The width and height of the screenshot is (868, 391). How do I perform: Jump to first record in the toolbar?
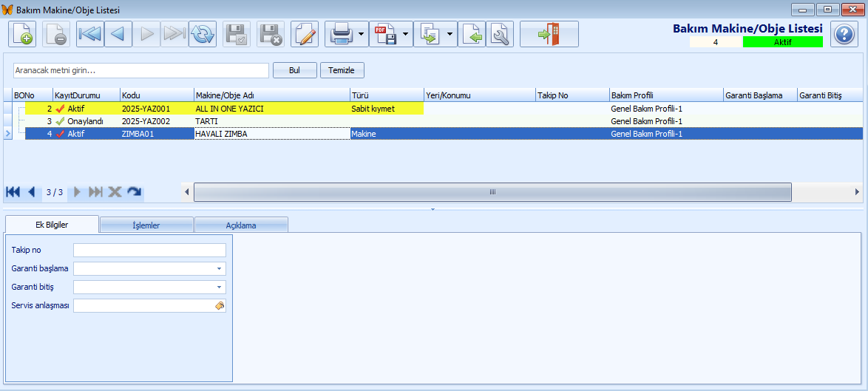[89, 34]
